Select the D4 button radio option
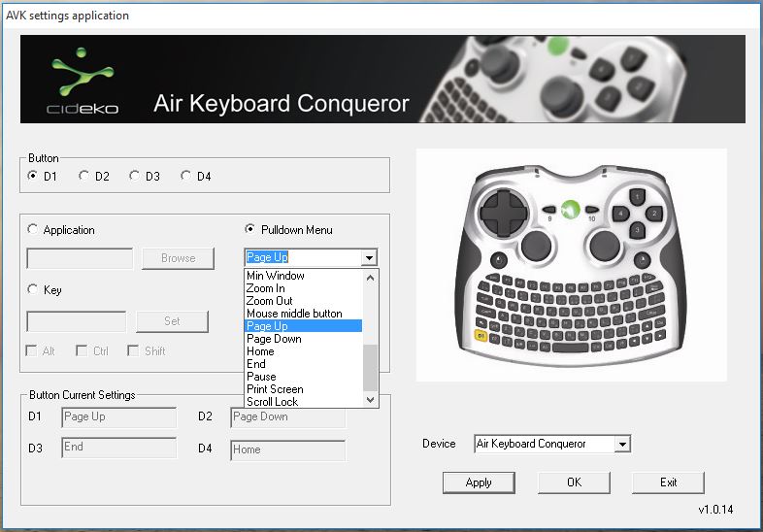 click(x=185, y=176)
